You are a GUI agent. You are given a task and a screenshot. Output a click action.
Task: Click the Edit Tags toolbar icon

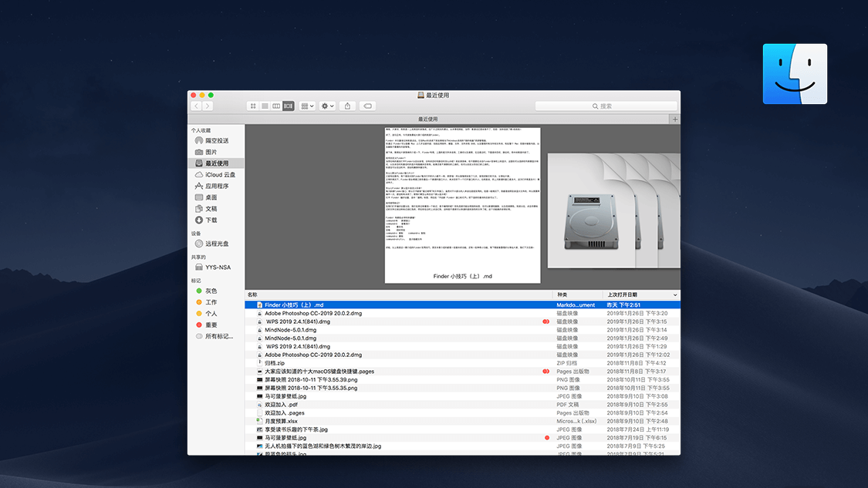coord(368,106)
